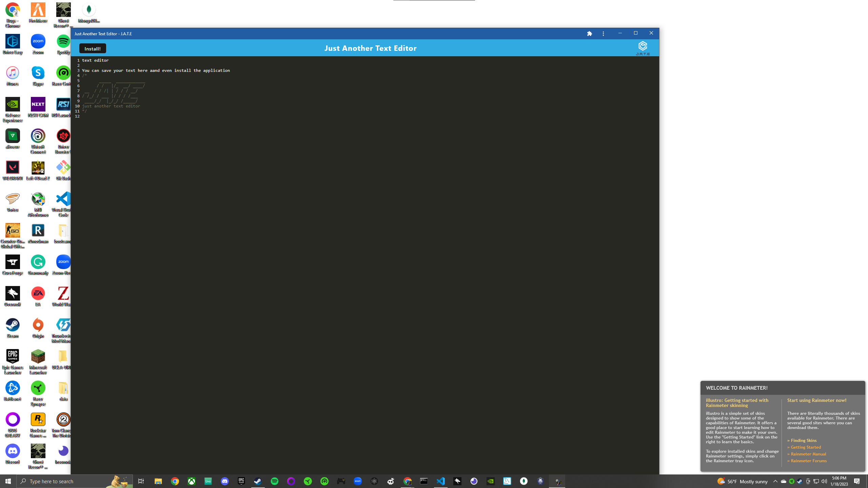Open GeForce Experience from the desktop
Screen dimensions: 868x488
click(x=13, y=105)
